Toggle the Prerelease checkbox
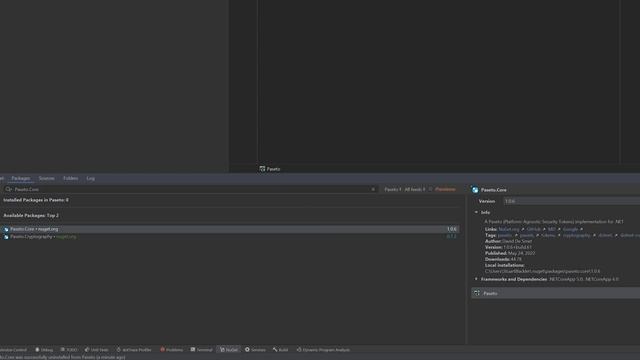The width and height of the screenshot is (640, 360). 431,189
